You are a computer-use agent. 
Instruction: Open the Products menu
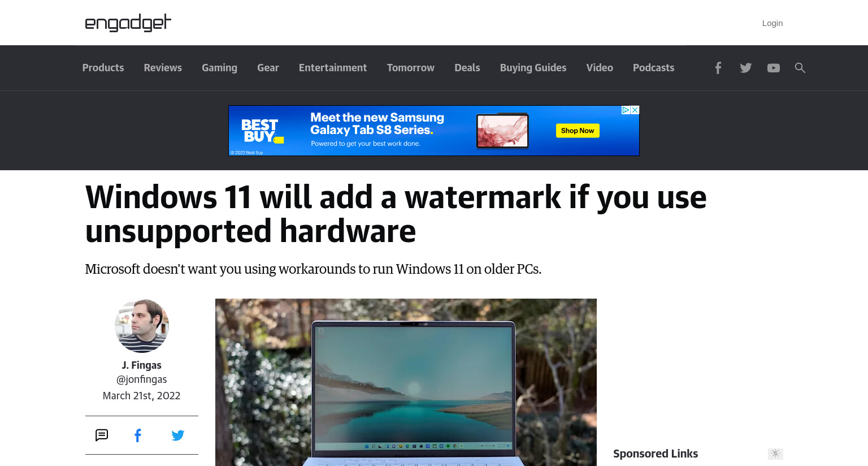coord(103,68)
